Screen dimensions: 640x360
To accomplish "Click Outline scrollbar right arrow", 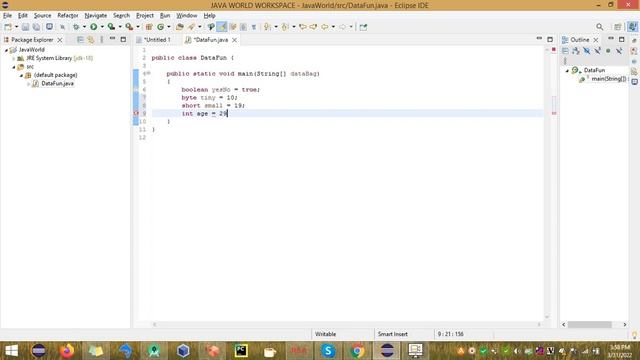I will [624, 324].
